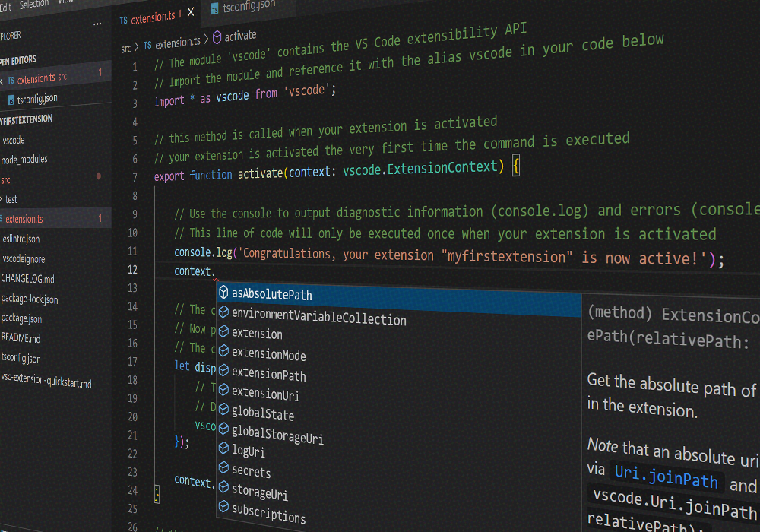This screenshot has width=760, height=532.
Task: Collapse the src folder in explorer
Action: tap(6, 180)
